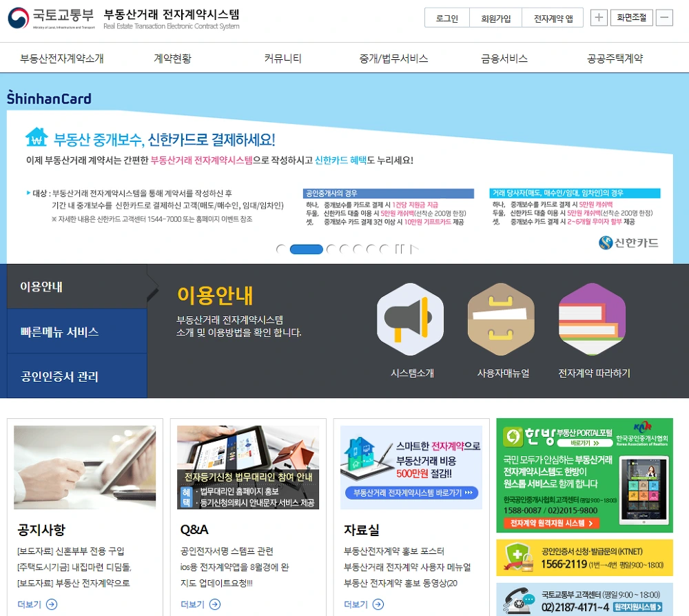Image resolution: width=689 pixels, height=616 pixels.
Task: Open notice '[주택도시기금] 내집마련 디딤돌,'
Action: [74, 567]
